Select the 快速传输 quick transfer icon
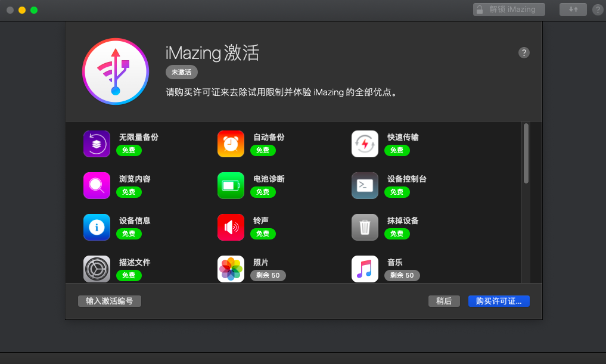606x364 pixels. 365,144
